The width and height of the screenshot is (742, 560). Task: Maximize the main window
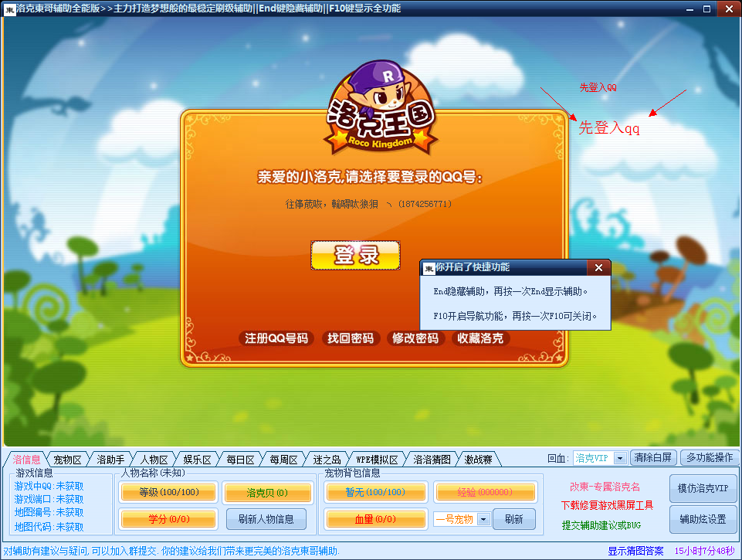707,9
